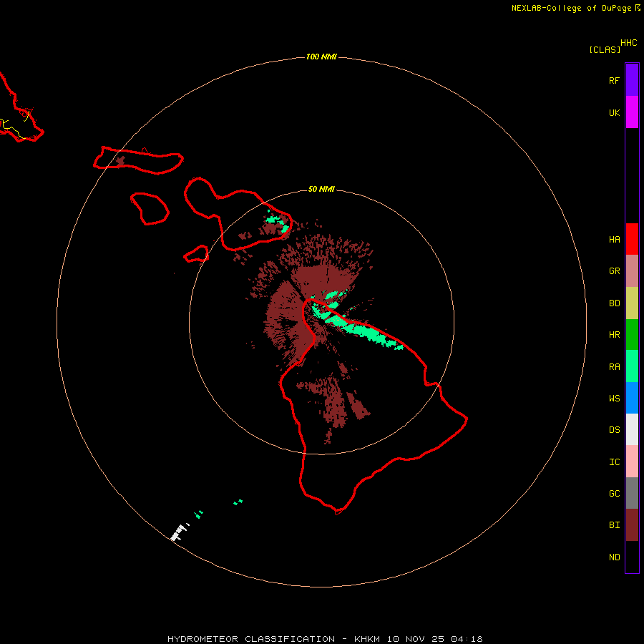Click the WS legend label
Image resolution: width=644 pixels, height=644 pixels.
coord(614,399)
